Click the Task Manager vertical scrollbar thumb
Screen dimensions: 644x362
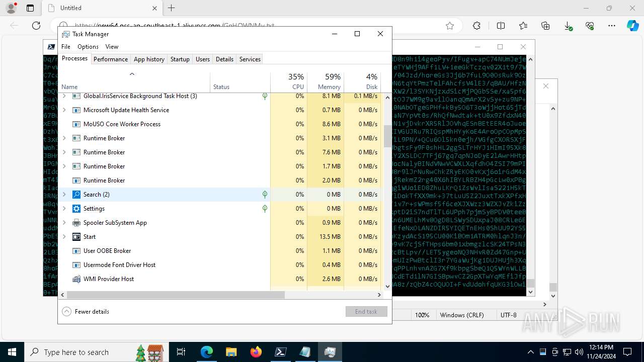coord(387,136)
